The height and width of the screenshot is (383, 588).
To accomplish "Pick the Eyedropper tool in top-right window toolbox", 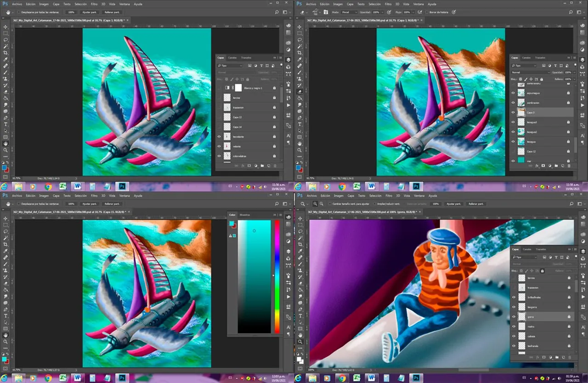I will tap(300, 59).
